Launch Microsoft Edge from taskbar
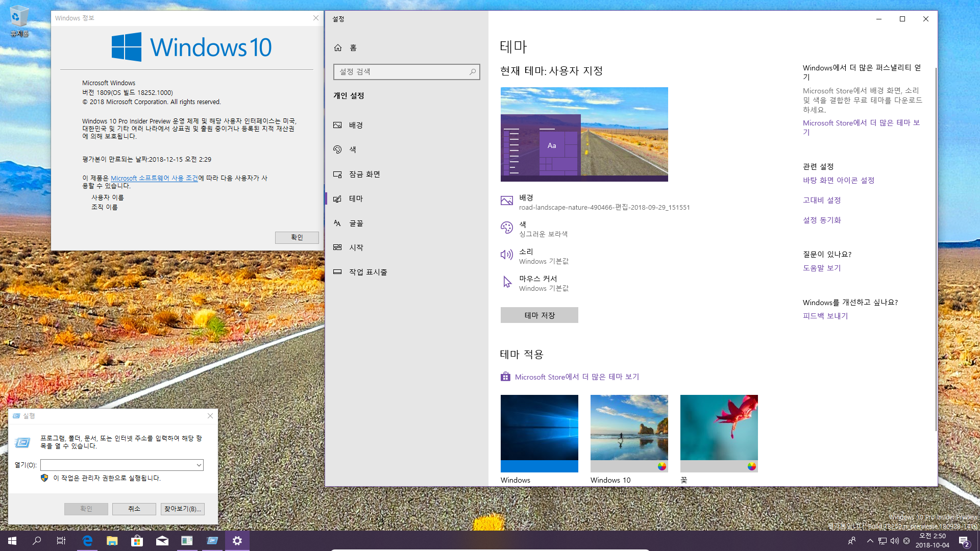 tap(87, 541)
